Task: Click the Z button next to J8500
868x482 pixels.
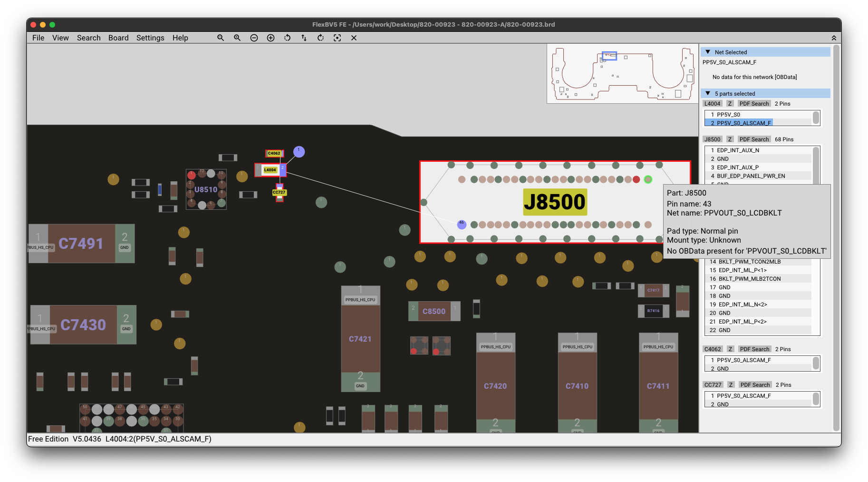Action: [730, 139]
